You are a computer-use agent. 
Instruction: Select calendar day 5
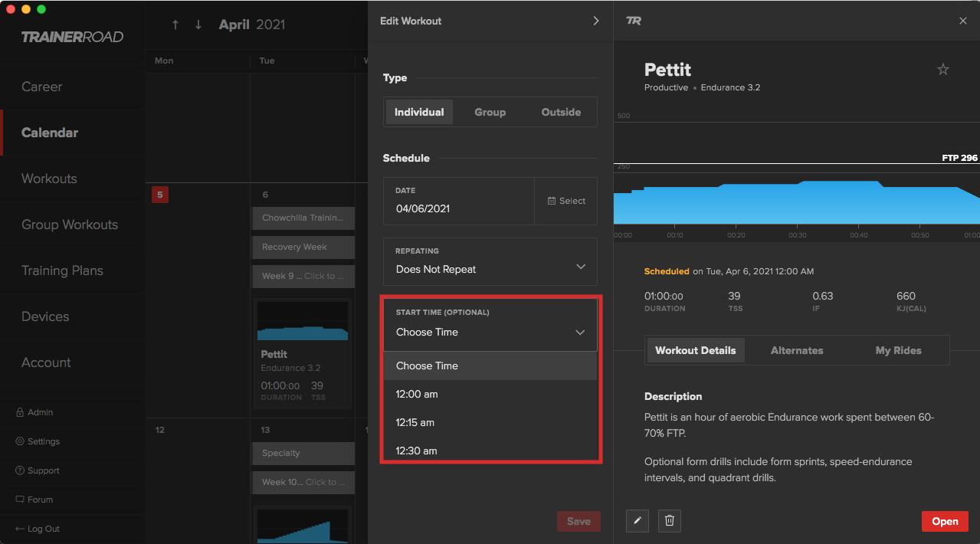point(160,195)
